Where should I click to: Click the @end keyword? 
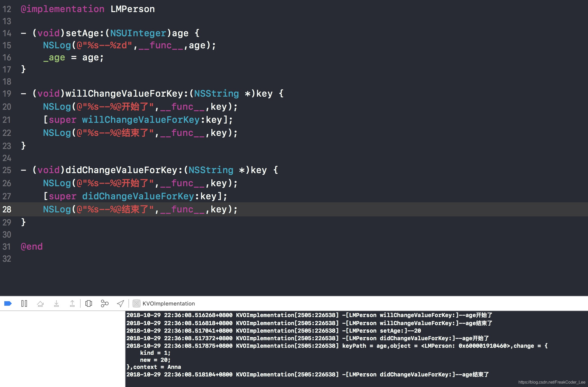(x=32, y=247)
